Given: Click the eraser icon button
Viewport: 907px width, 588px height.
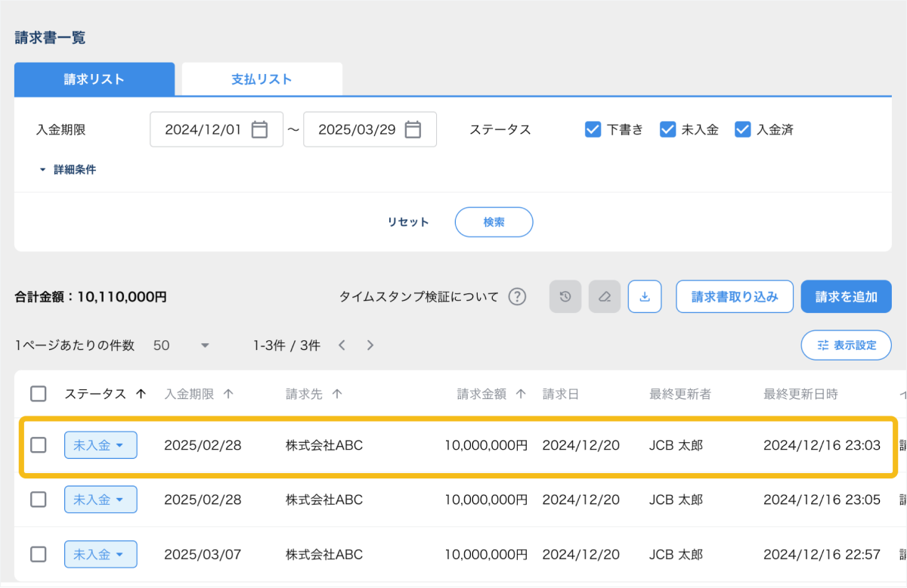Looking at the screenshot, I should tap(605, 296).
